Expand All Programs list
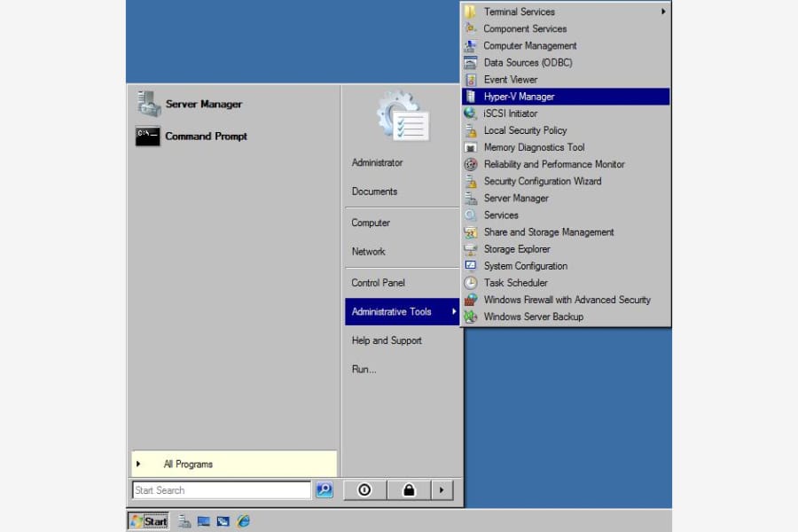Screen dimensions: 798x532 point(188,464)
